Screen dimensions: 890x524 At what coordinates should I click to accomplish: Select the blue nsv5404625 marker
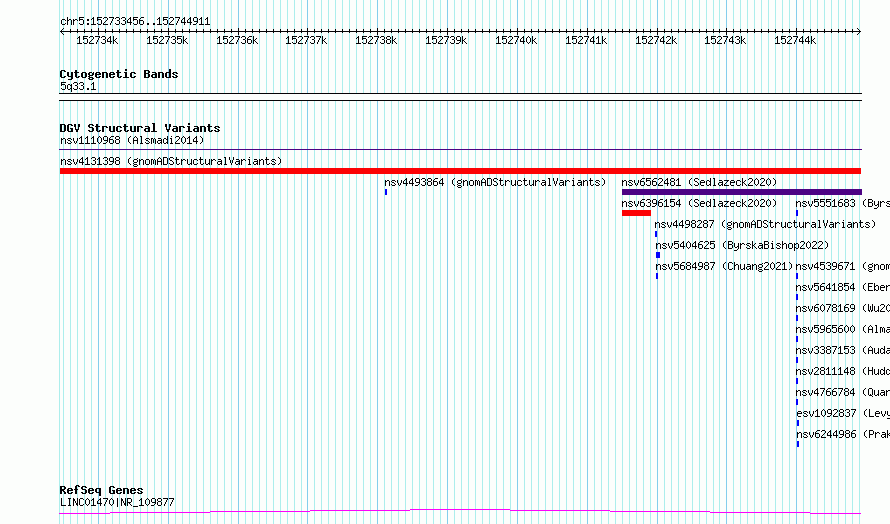click(658, 255)
